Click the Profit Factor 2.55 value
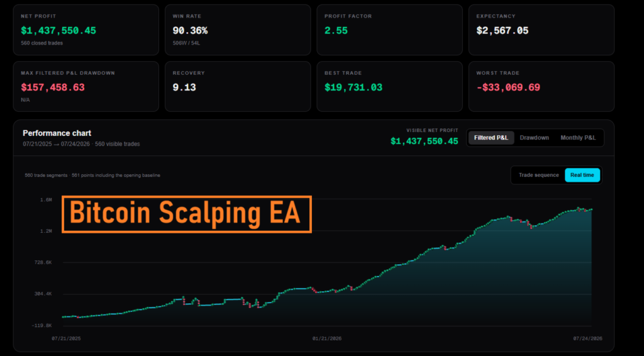This screenshot has height=356, width=644. 336,30
